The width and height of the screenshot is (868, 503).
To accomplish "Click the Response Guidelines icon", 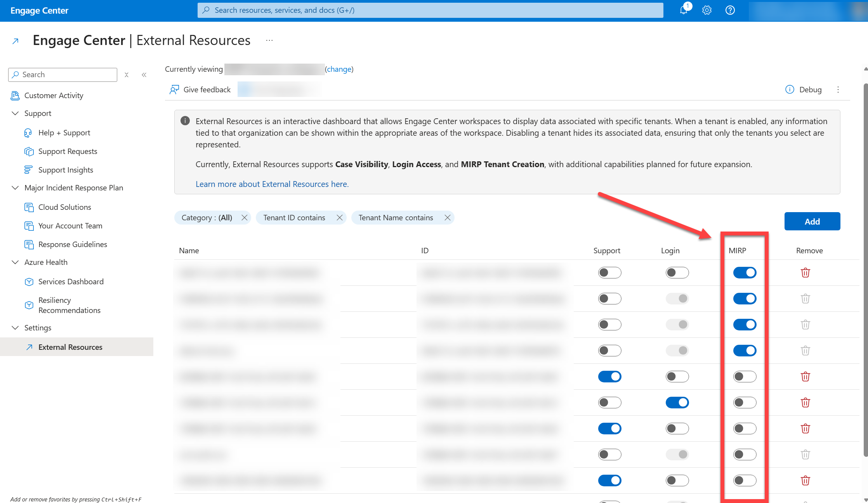I will pos(29,245).
